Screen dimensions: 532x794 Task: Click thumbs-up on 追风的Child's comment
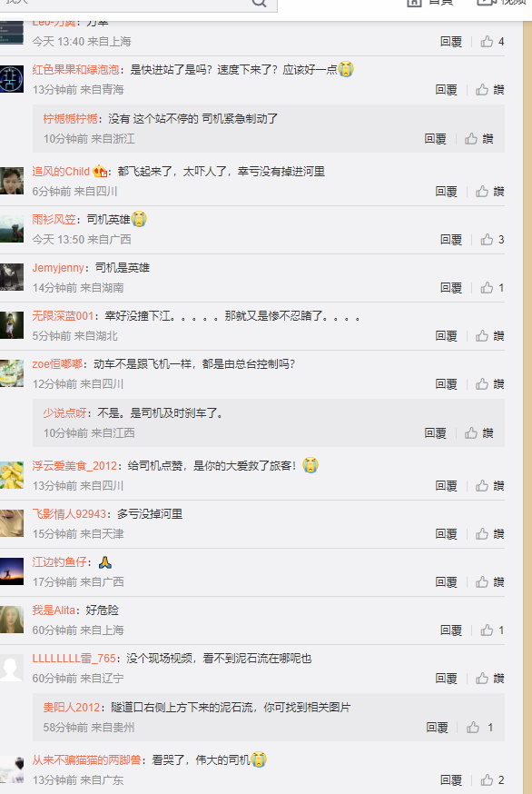tap(489, 192)
